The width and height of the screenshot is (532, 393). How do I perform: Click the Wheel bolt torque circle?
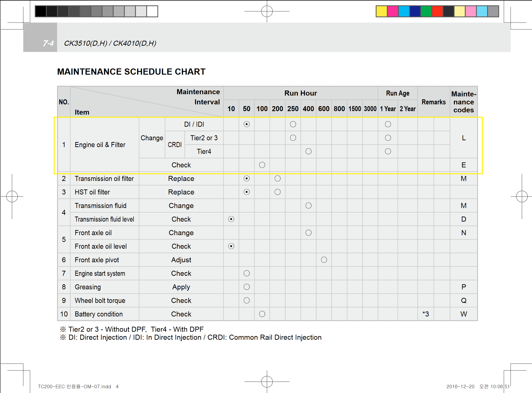point(247,300)
